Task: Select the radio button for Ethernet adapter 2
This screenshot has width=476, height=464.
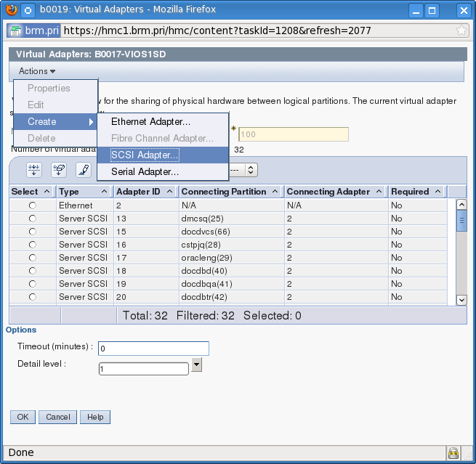Action: click(x=33, y=205)
